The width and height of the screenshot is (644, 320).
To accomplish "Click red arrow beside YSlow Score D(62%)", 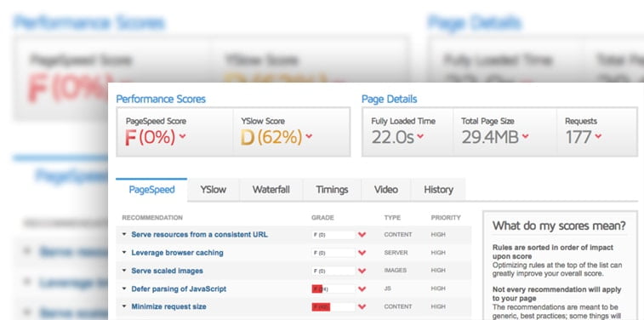I will [309, 136].
